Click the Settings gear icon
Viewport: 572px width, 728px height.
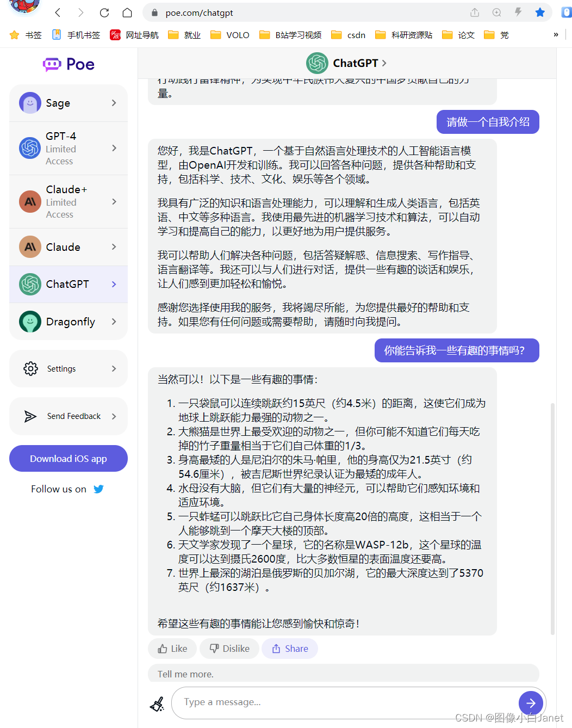[30, 368]
